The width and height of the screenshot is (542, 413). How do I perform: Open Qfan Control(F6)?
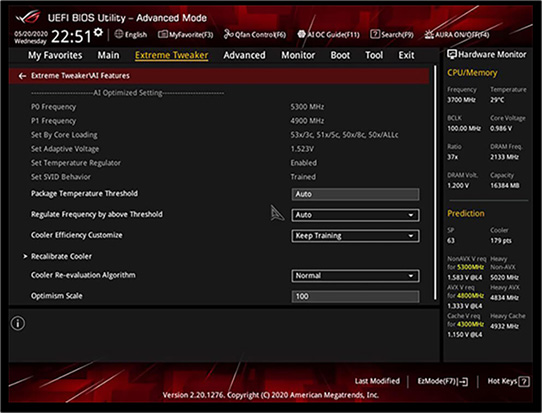pos(255,35)
